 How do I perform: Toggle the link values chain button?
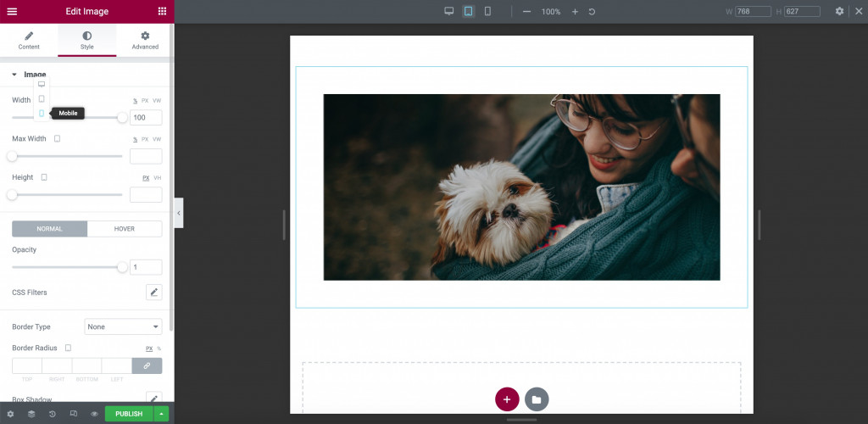coord(147,365)
